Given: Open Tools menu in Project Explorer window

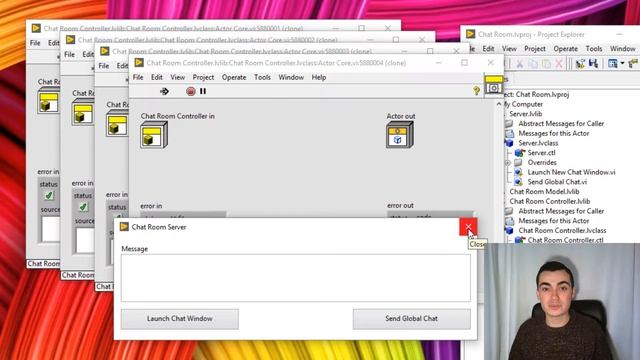Looking at the screenshot, I should tap(593, 49).
